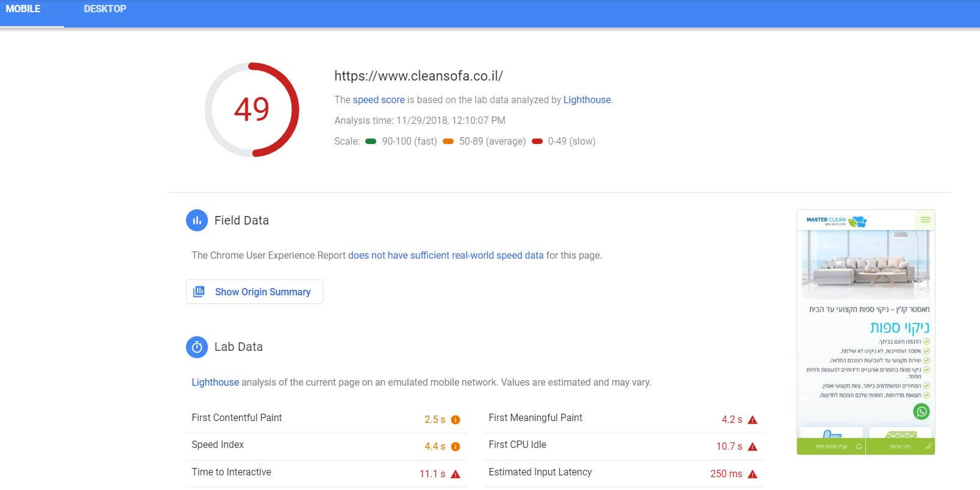Click the Field Data bar chart icon
Viewport: 980px width, 490px height.
click(x=197, y=220)
